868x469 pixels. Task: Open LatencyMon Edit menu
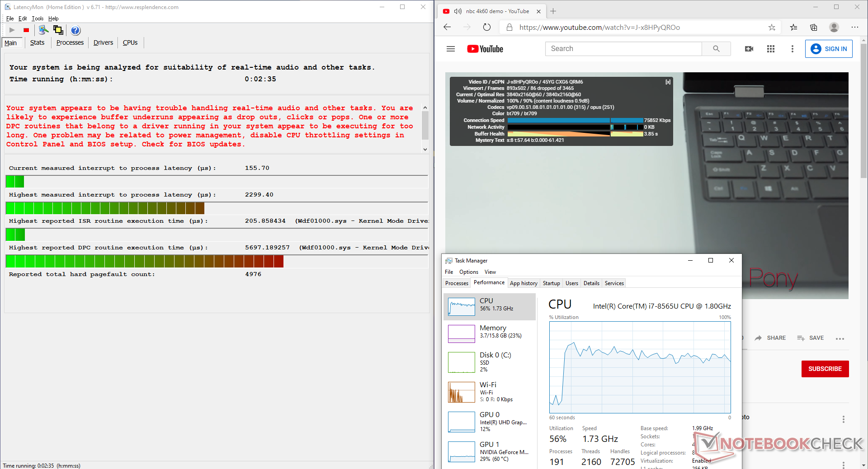point(23,19)
